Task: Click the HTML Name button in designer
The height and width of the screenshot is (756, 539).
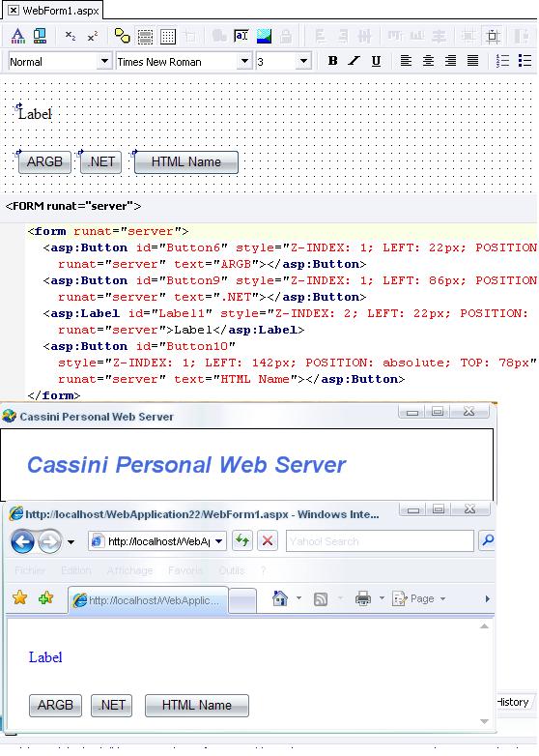Action: [185, 162]
